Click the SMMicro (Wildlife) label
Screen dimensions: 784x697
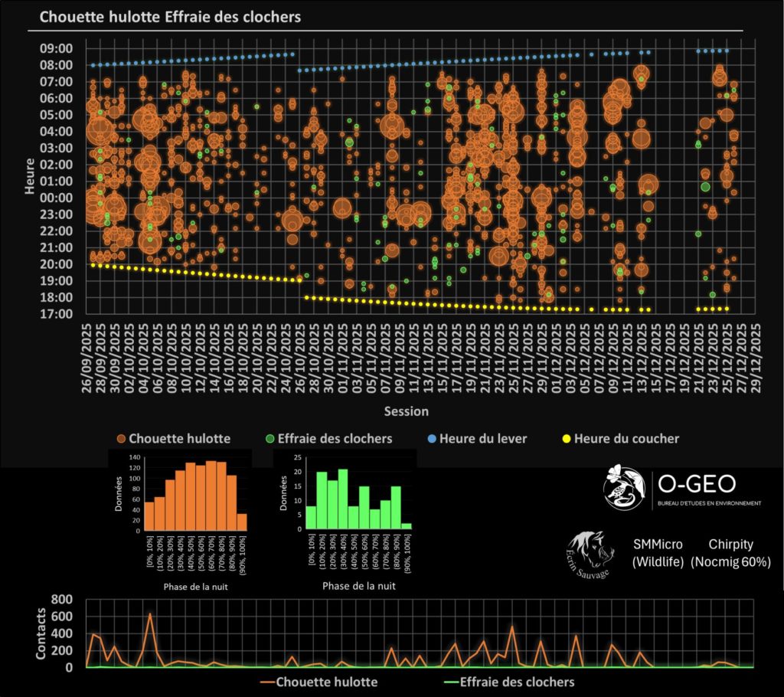pyautogui.click(x=658, y=553)
